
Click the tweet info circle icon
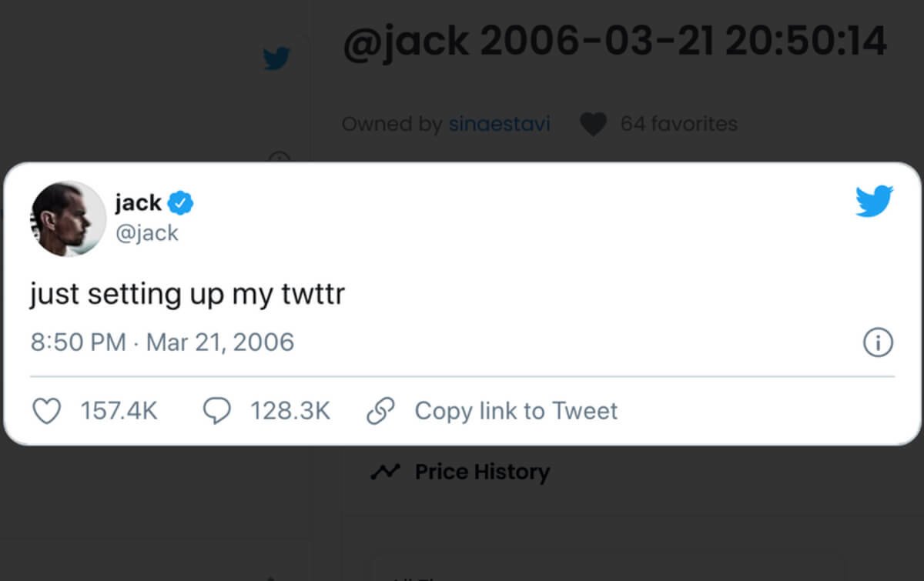point(878,342)
